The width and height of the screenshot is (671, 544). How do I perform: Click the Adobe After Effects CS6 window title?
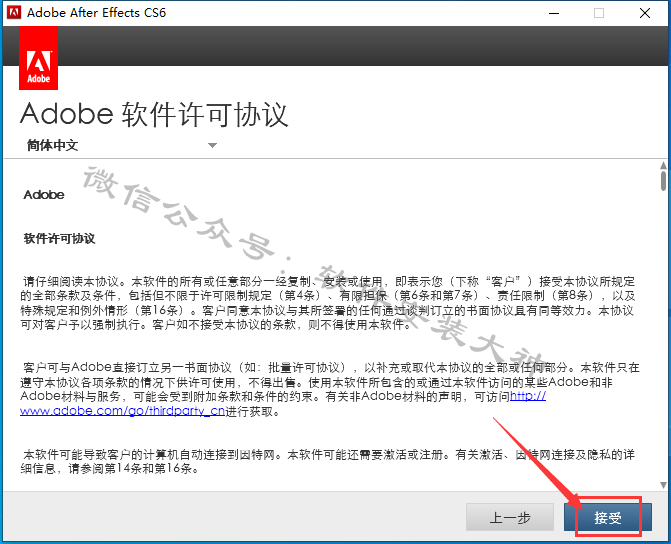pos(96,13)
